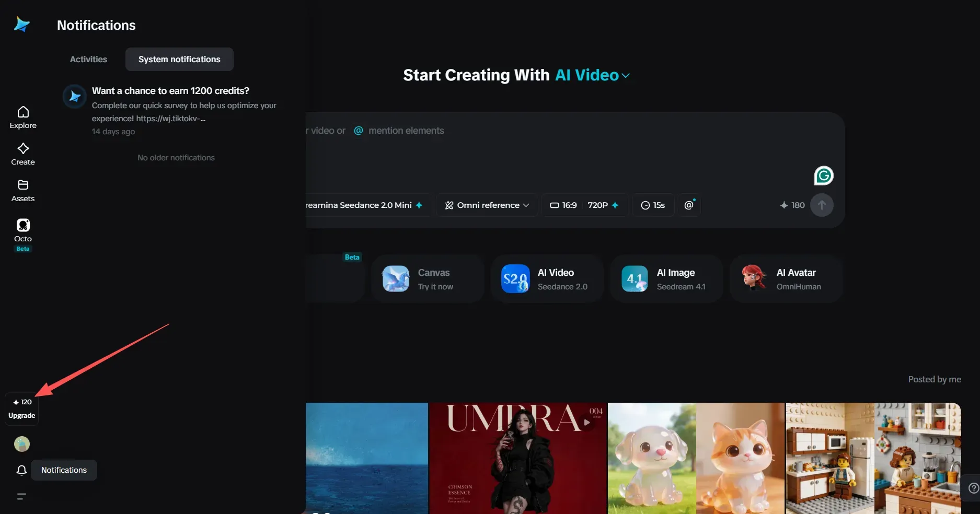Viewport: 980px width, 514px height.
Task: Click the @ mention button in toolbar
Action: click(689, 205)
